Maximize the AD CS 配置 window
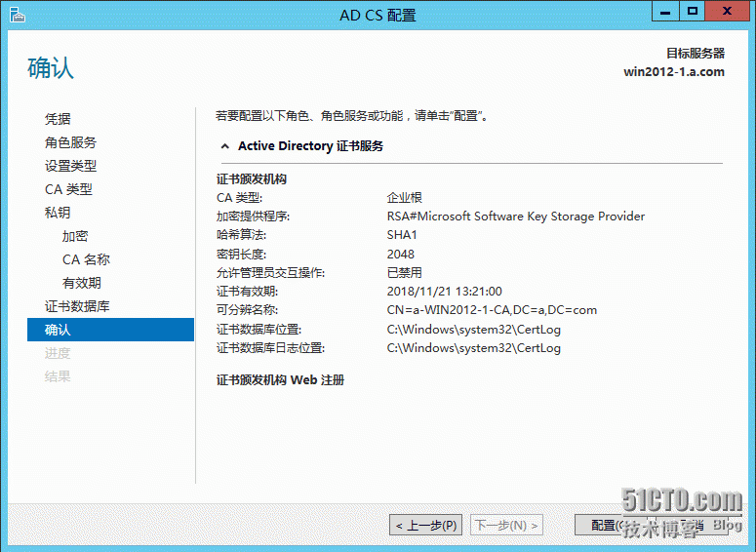This screenshot has width=756, height=552. click(x=693, y=11)
